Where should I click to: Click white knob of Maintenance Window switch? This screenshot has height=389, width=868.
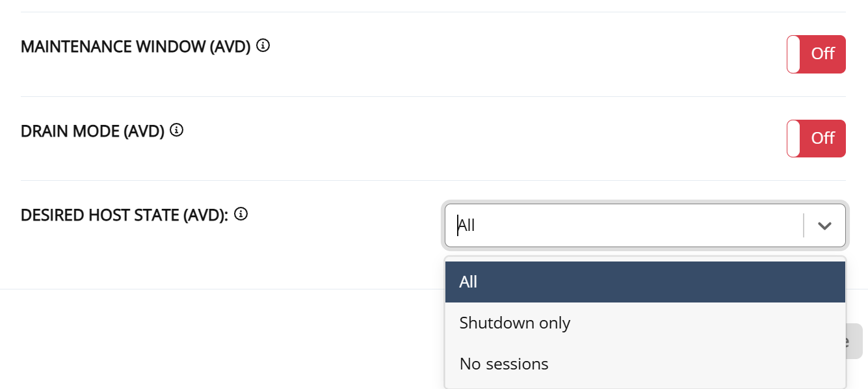(x=793, y=54)
